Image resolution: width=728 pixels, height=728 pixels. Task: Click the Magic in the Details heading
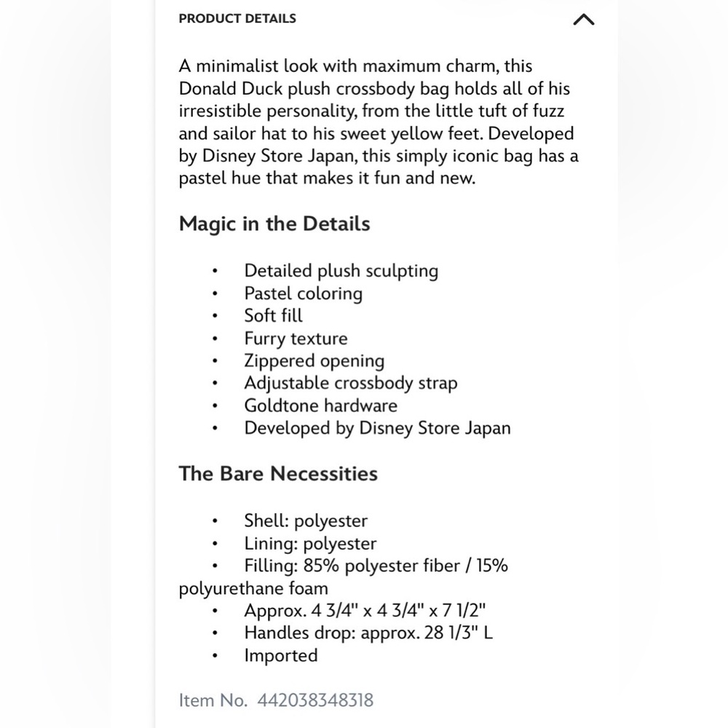274,223
